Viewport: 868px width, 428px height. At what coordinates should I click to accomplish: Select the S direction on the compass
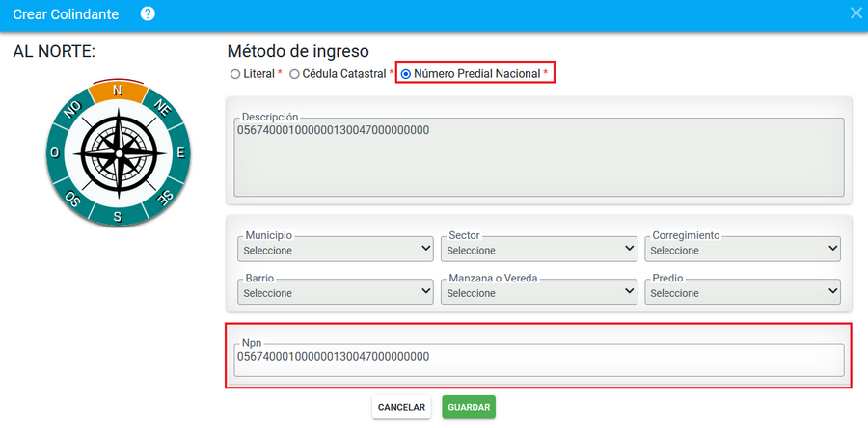pos(118,215)
